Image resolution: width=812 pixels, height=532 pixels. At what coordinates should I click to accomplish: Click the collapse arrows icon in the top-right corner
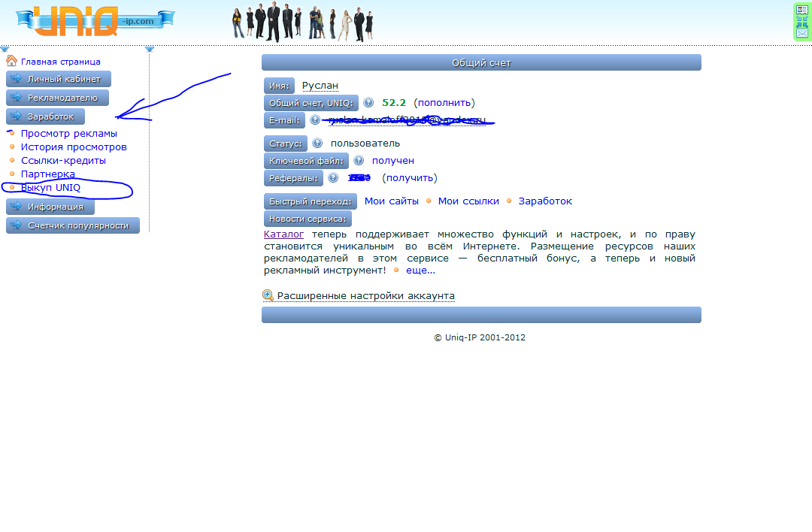(x=801, y=21)
